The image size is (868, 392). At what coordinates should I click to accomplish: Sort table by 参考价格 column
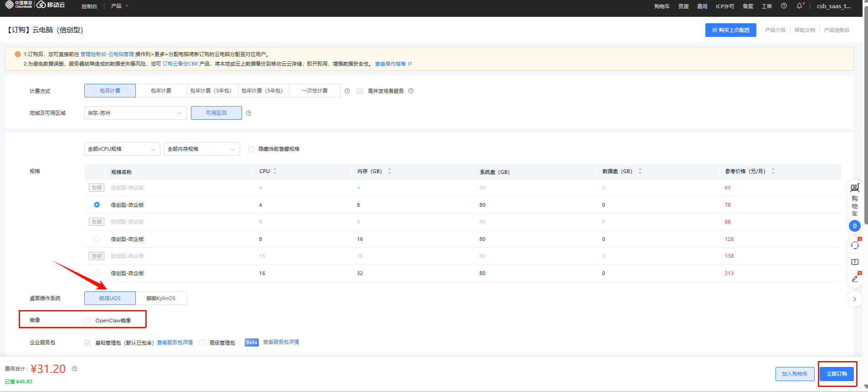773,171
